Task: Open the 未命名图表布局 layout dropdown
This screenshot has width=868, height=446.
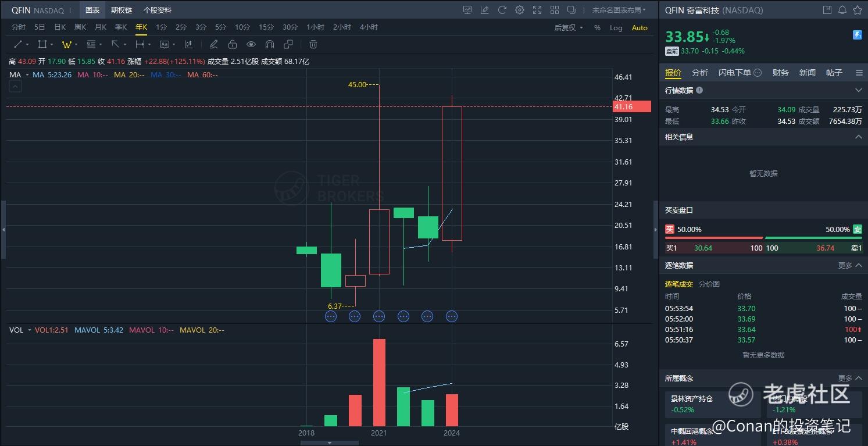Action: pyautogui.click(x=619, y=10)
